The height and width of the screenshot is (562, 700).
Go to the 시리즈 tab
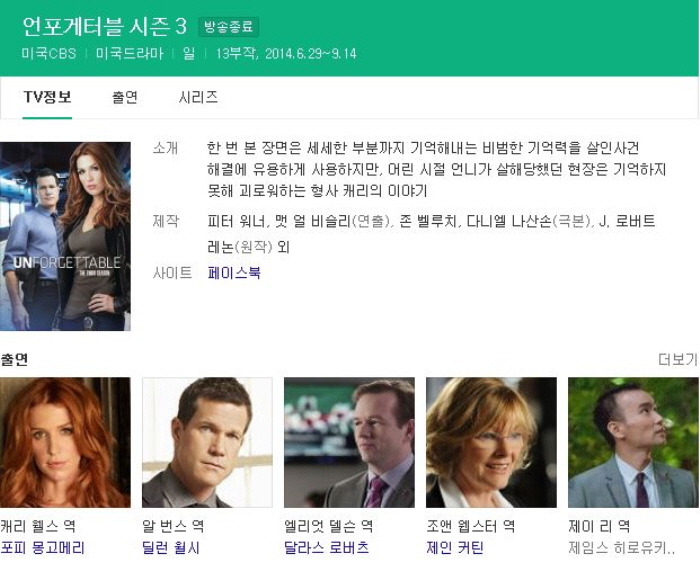(198, 97)
